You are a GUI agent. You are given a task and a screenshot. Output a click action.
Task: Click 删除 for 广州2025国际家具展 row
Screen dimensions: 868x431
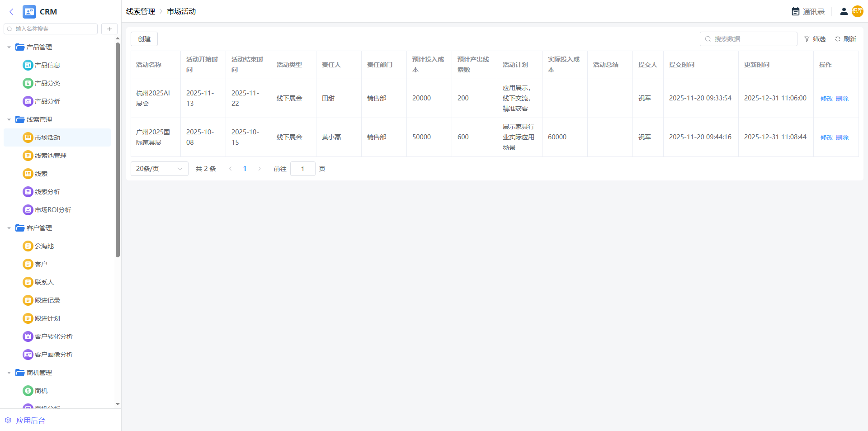tap(842, 137)
